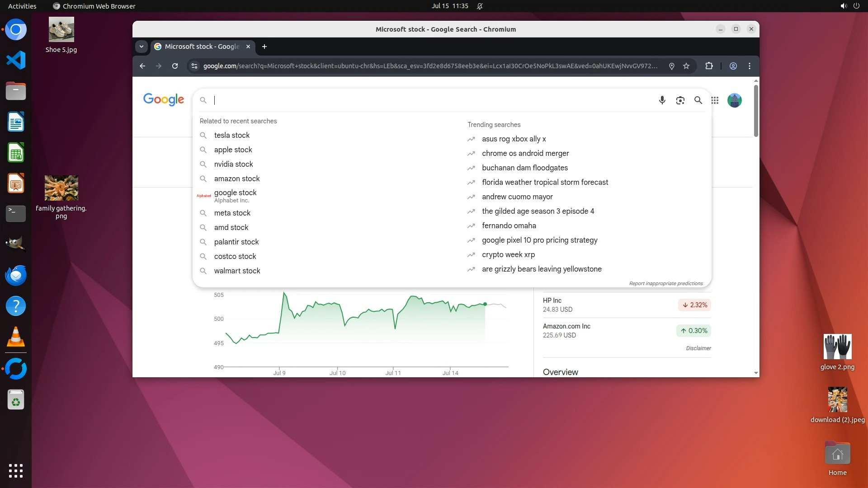Select trending 'chrome os android merger'
The height and width of the screenshot is (488, 868).
pos(525,153)
